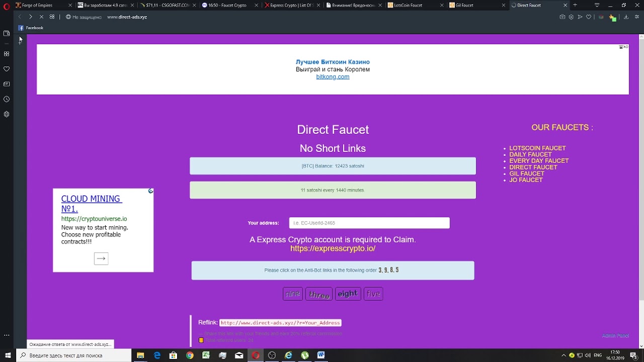Open Easy Setup sliders icon
644x362 pixels.
(x=637, y=17)
